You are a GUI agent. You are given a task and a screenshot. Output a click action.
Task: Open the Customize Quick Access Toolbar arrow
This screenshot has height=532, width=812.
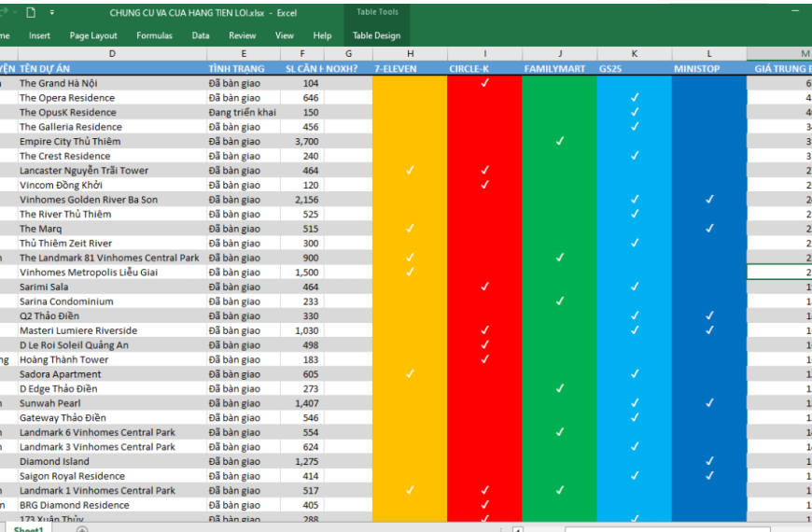coord(51,12)
